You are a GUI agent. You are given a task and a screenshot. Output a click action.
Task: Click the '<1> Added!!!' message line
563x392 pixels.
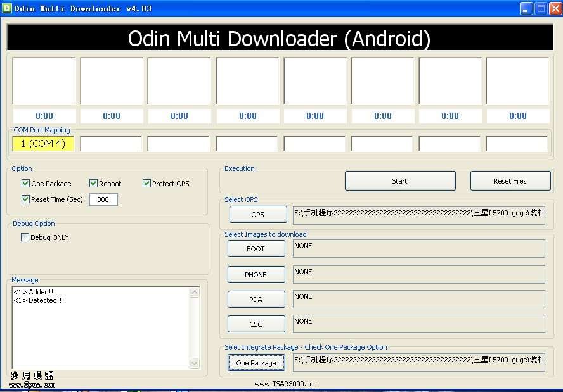[x=35, y=292]
